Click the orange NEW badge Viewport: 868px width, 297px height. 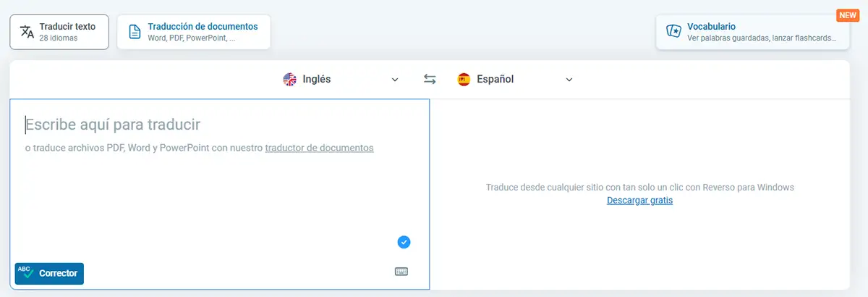pyautogui.click(x=846, y=15)
